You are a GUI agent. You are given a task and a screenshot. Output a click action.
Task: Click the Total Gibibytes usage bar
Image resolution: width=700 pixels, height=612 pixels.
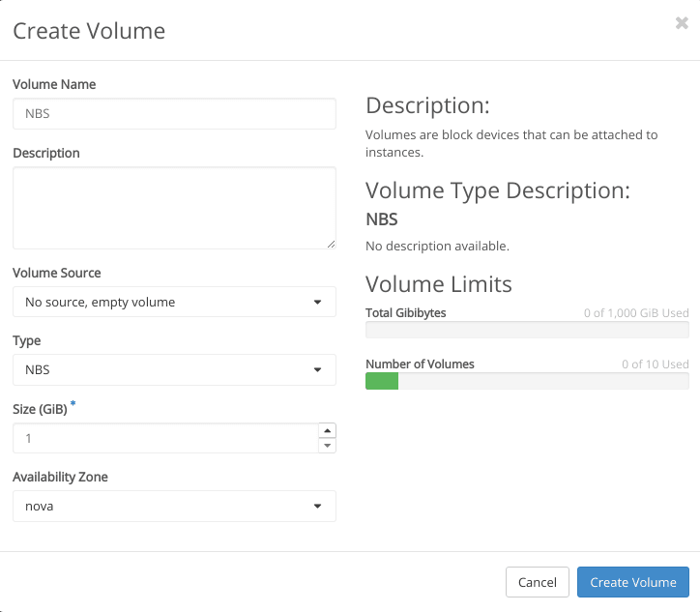coord(527,331)
